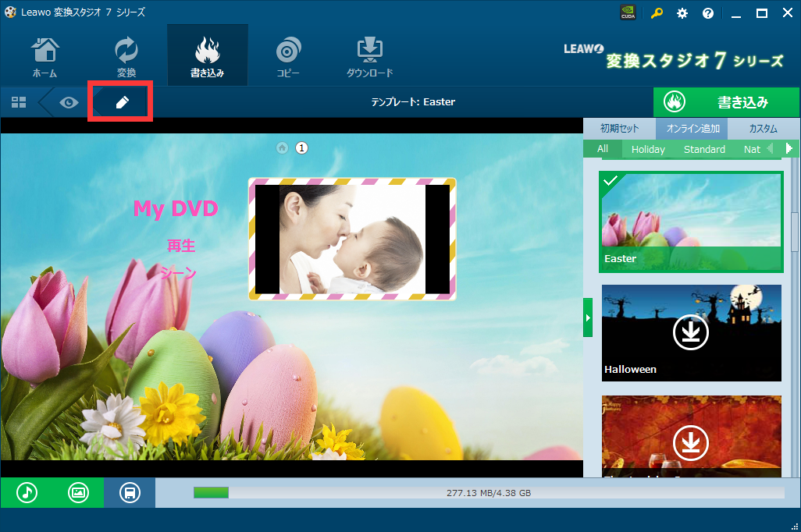Toggle the eye preview icon

coord(69,102)
